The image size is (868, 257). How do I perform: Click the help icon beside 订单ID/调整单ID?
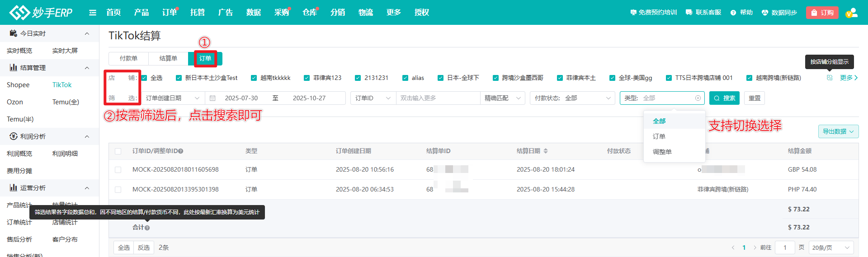181,151
